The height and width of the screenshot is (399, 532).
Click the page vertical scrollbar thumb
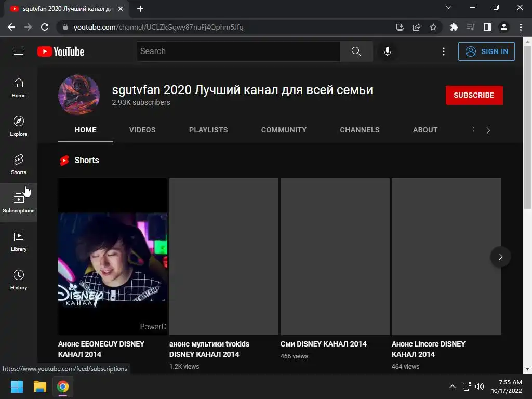[527, 127]
